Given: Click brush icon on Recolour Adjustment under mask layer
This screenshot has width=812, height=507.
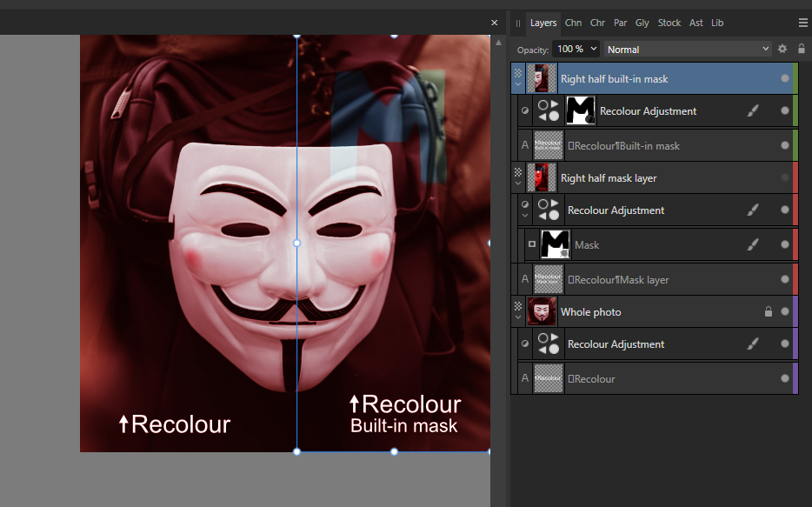Looking at the screenshot, I should tap(753, 210).
